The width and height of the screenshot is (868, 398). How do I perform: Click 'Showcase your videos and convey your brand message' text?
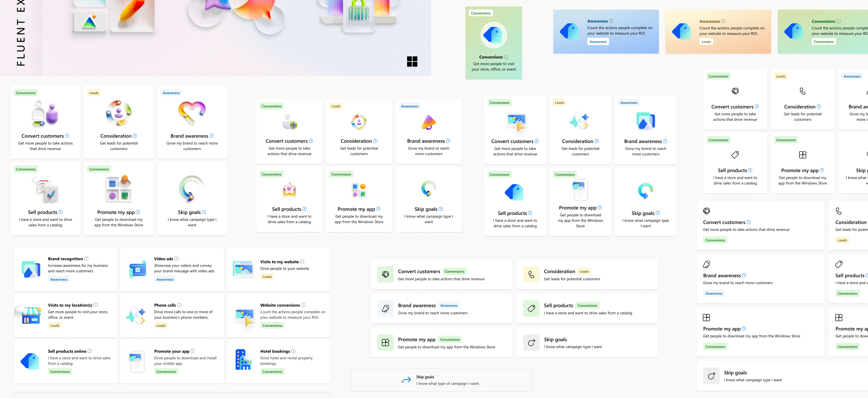coord(184,268)
